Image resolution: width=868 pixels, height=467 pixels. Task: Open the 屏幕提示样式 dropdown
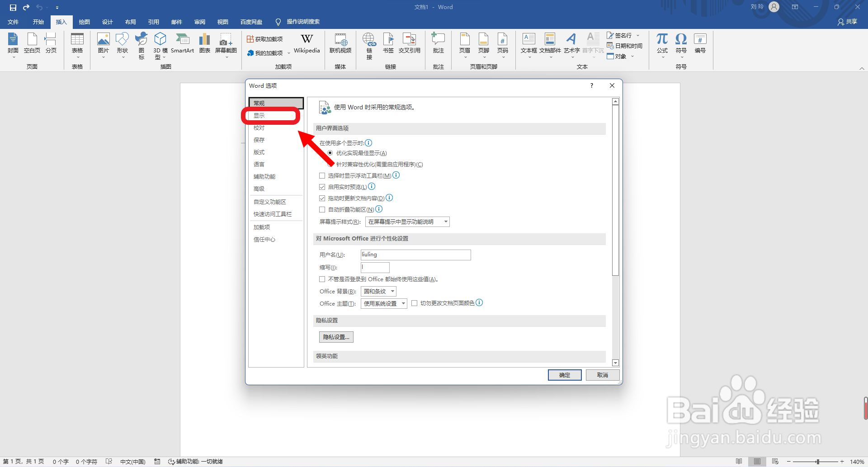(x=407, y=222)
